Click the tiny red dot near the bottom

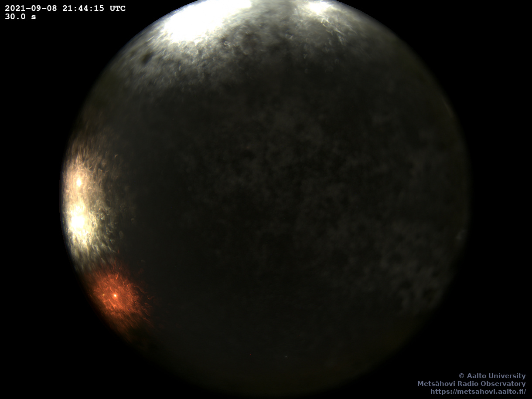[x=250, y=355]
